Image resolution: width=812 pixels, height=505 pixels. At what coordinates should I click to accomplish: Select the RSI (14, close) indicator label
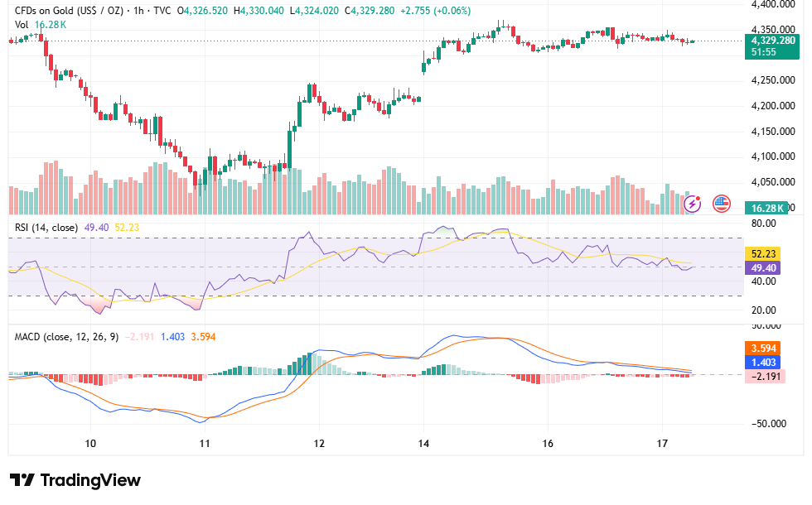pyautogui.click(x=46, y=227)
